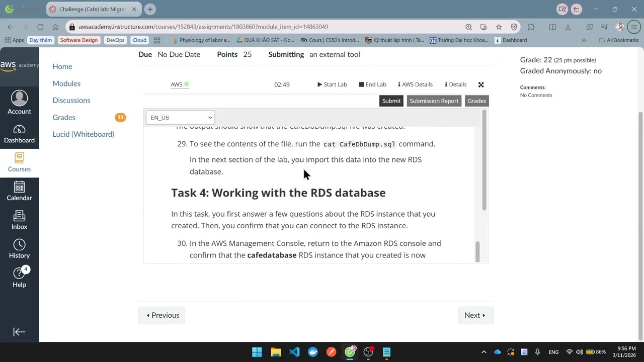This screenshot has width=644, height=362.
Task: Open the tab search icon in title bar
Action: click(562, 9)
